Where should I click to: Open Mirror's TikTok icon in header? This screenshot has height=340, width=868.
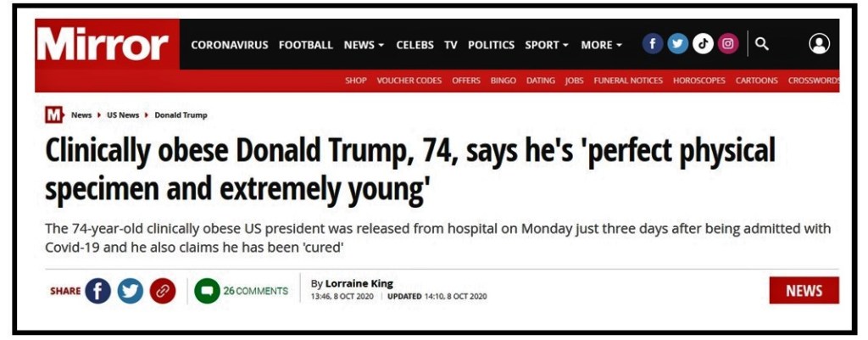pos(703,44)
